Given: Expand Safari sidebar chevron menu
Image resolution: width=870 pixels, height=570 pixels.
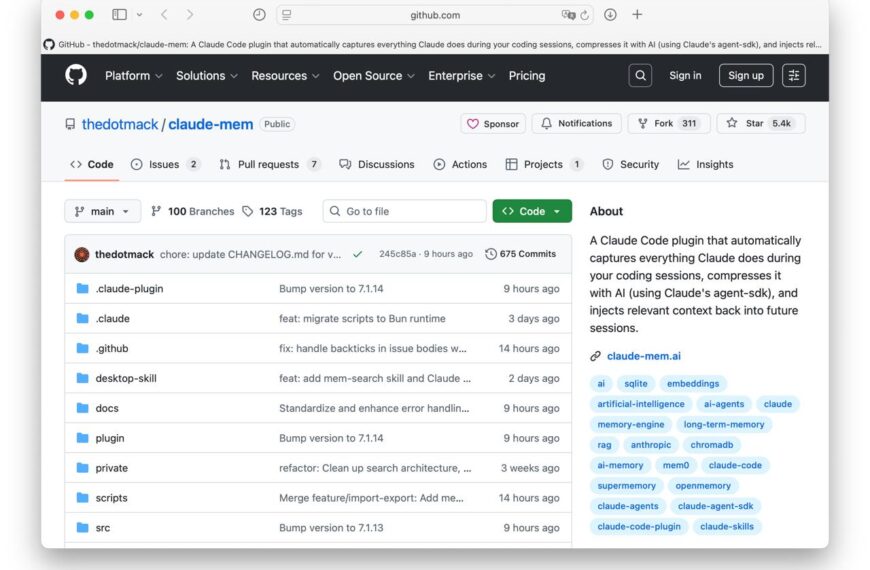Looking at the screenshot, I should click(x=139, y=15).
